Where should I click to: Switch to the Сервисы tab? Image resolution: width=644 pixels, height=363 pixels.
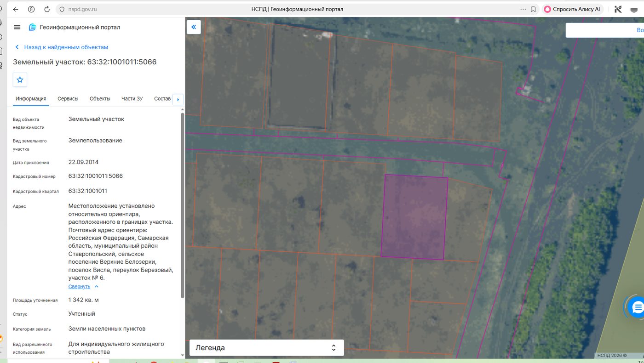click(68, 99)
